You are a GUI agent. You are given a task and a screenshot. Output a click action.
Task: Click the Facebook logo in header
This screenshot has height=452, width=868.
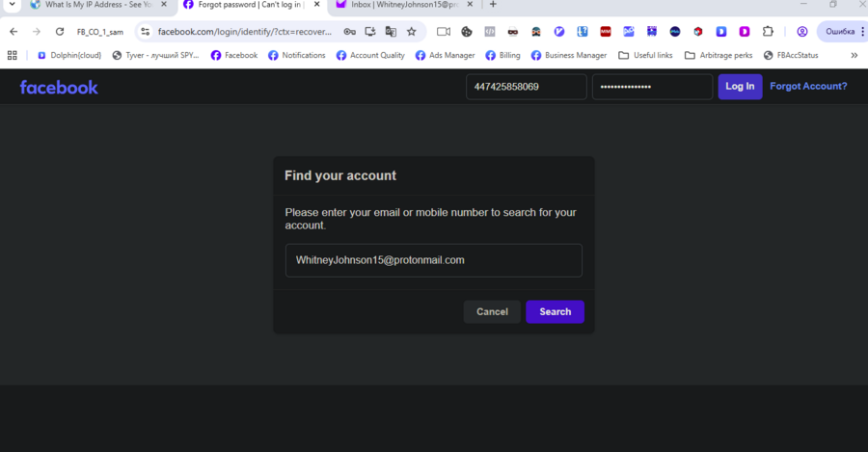coord(59,87)
